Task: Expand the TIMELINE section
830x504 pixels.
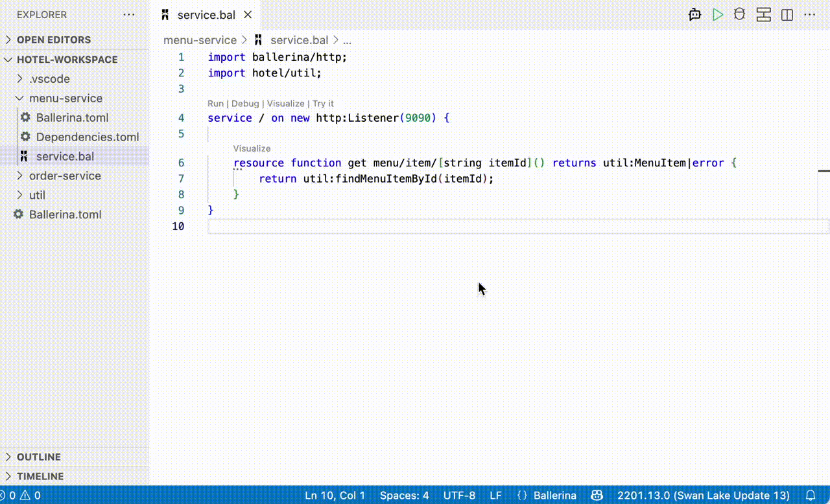Action: click(x=40, y=476)
